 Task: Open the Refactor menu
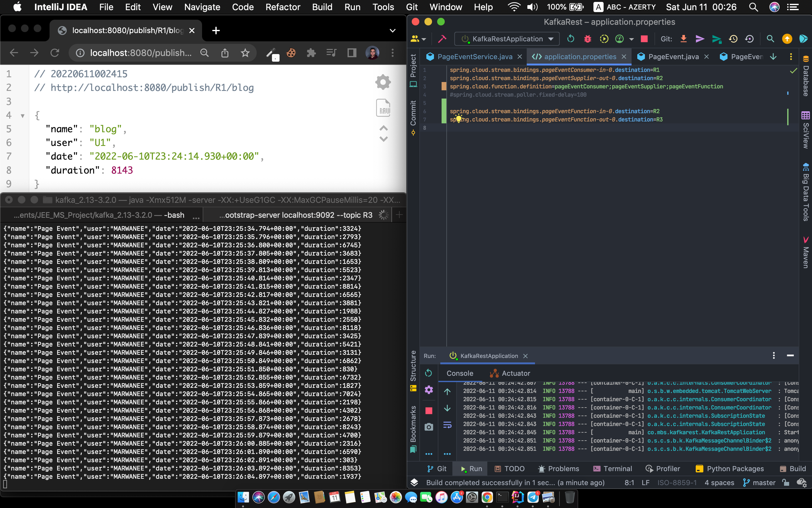(x=283, y=7)
